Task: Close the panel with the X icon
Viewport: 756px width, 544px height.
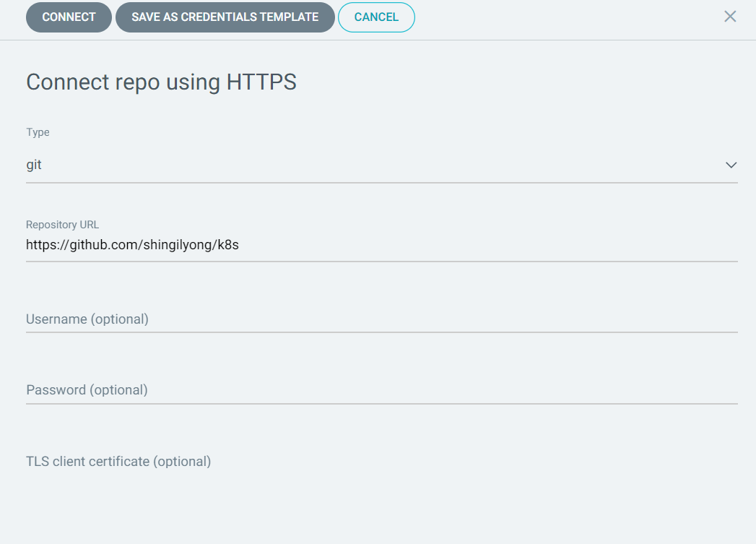Action: (x=730, y=17)
